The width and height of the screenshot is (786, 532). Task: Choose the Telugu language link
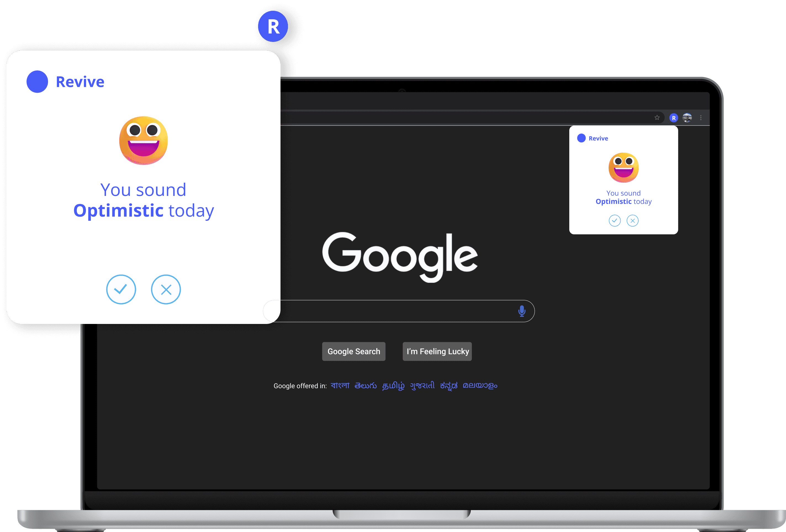point(365,386)
